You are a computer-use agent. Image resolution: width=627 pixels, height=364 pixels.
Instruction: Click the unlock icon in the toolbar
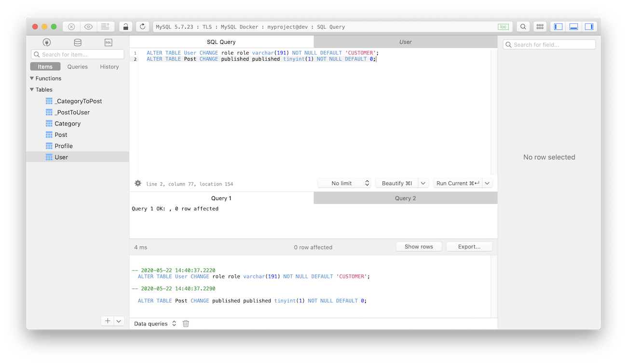[125, 27]
